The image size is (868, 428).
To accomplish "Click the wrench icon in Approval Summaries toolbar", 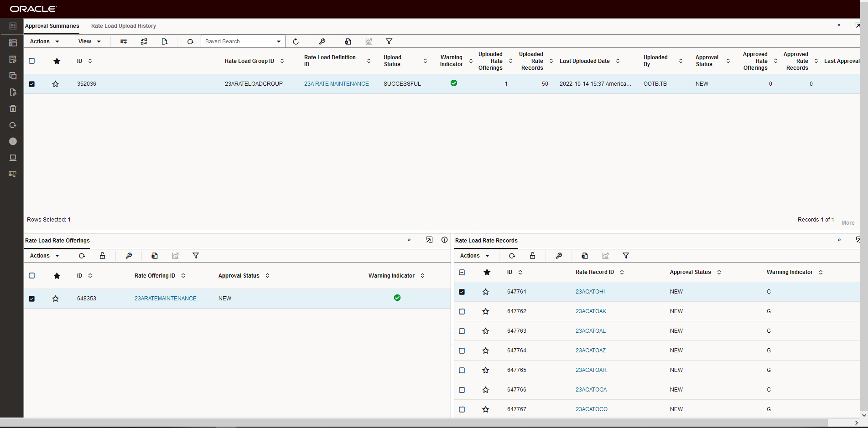I will pyautogui.click(x=322, y=41).
